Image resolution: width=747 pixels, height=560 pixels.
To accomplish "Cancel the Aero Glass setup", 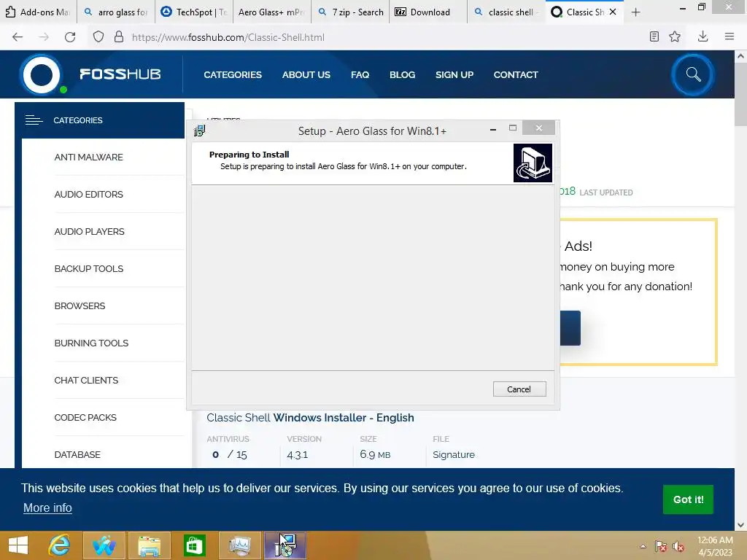I will pyautogui.click(x=519, y=389).
